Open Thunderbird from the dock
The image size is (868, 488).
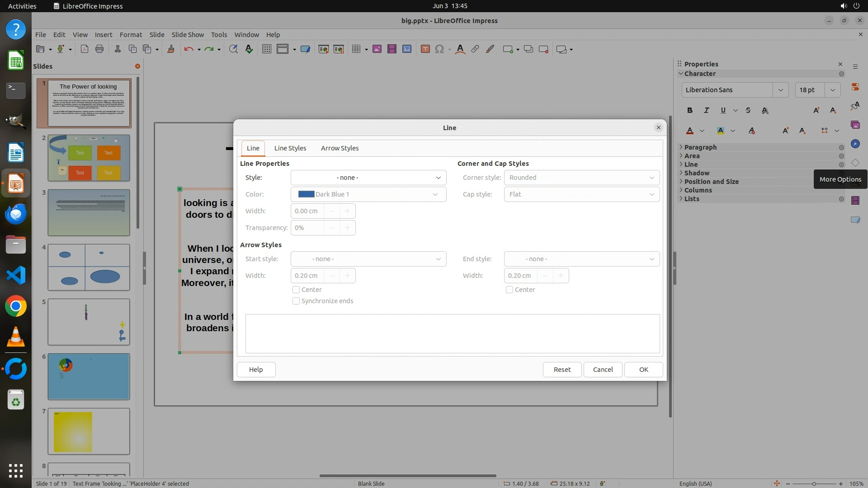click(x=16, y=213)
